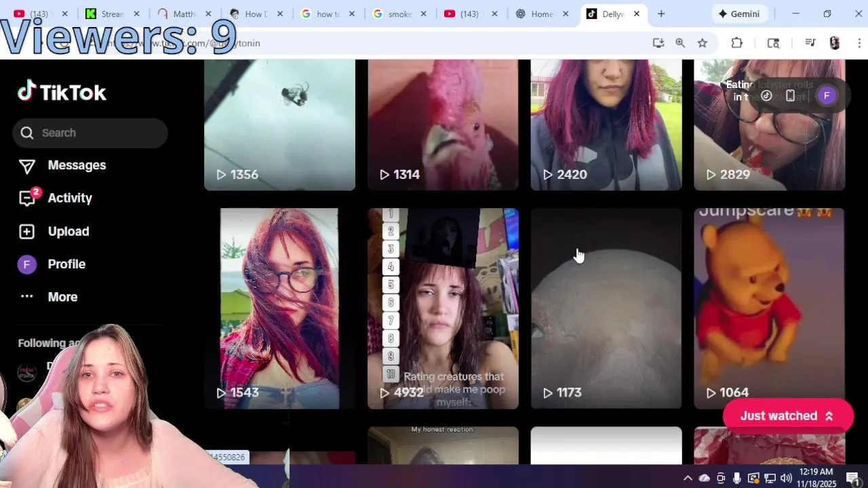The width and height of the screenshot is (868, 488).
Task: Click the Just watched button
Action: [x=788, y=416]
